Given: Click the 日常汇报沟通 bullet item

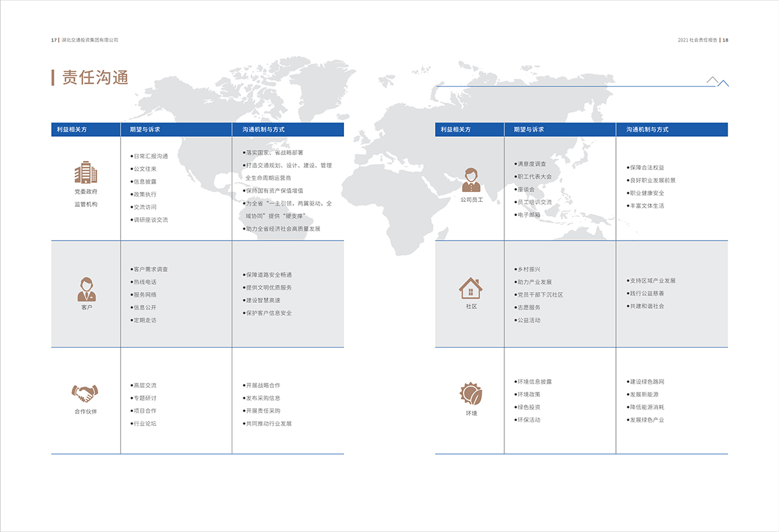Looking at the screenshot, I should tap(150, 156).
